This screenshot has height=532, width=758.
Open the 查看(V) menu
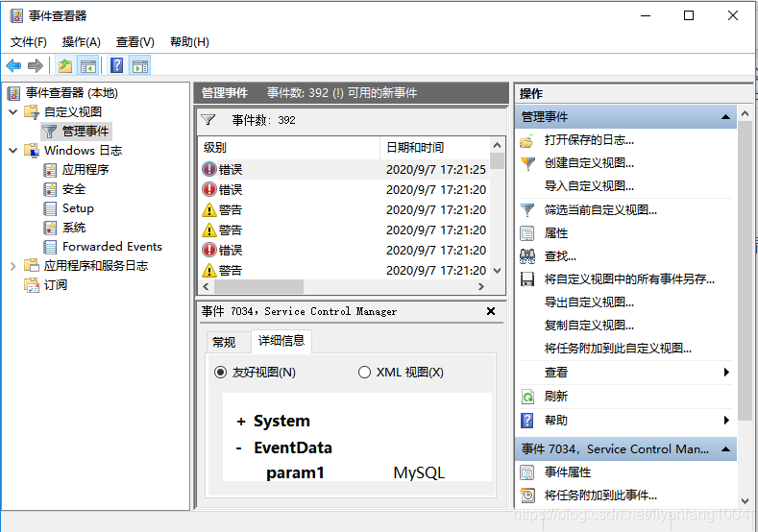[x=134, y=42]
